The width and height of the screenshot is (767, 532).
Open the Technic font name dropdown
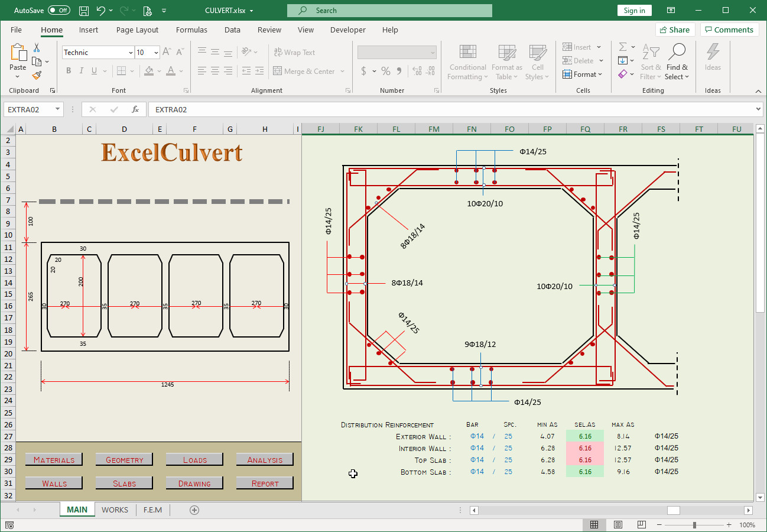tap(131, 52)
